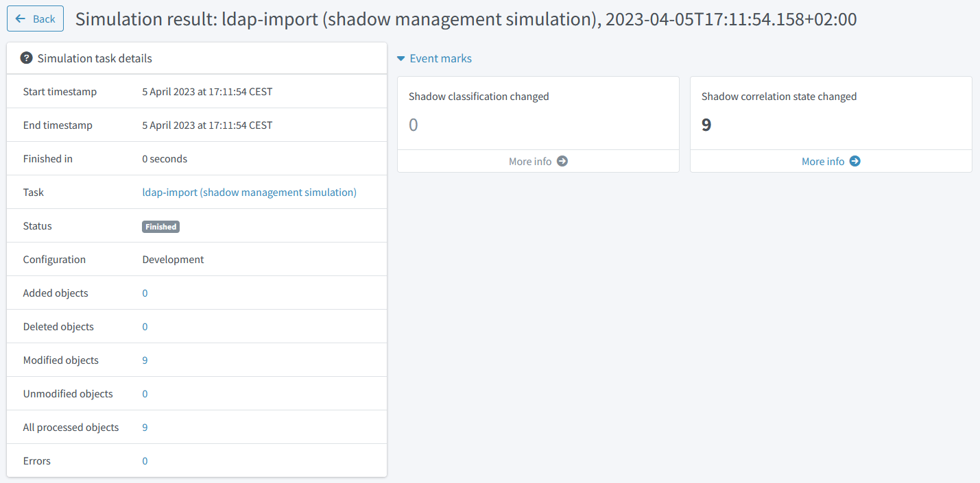Click arrow icon under Shadow classification changed

tap(562, 161)
